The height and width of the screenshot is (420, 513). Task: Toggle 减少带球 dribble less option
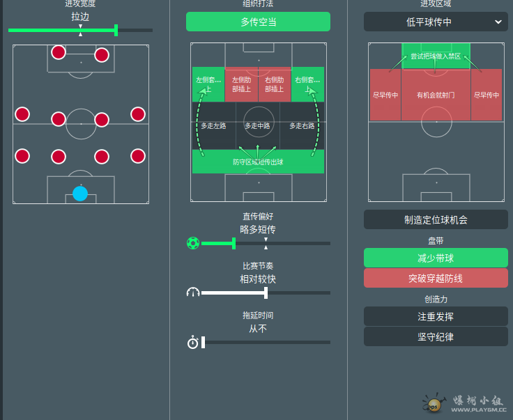(436, 258)
